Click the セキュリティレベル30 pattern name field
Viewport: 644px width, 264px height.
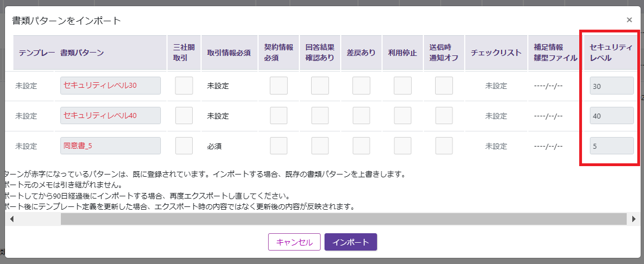coord(111,86)
